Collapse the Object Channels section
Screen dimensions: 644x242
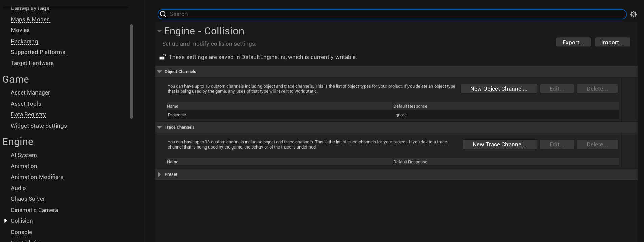pos(159,72)
